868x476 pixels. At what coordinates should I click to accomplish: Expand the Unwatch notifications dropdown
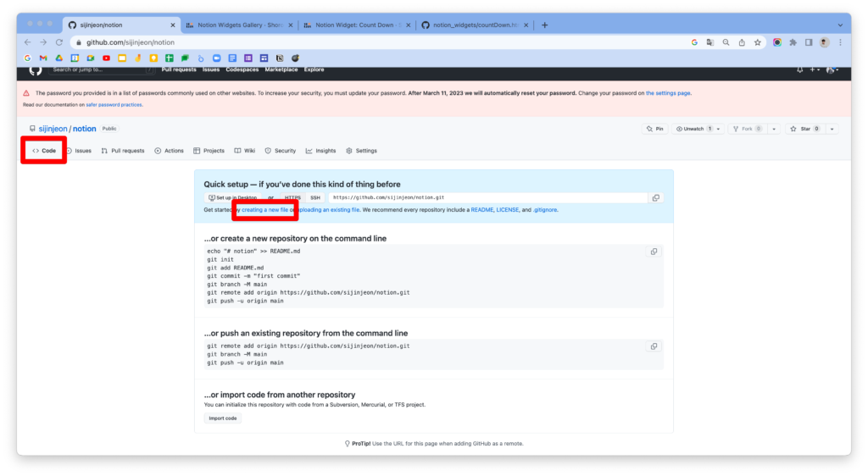pos(719,129)
